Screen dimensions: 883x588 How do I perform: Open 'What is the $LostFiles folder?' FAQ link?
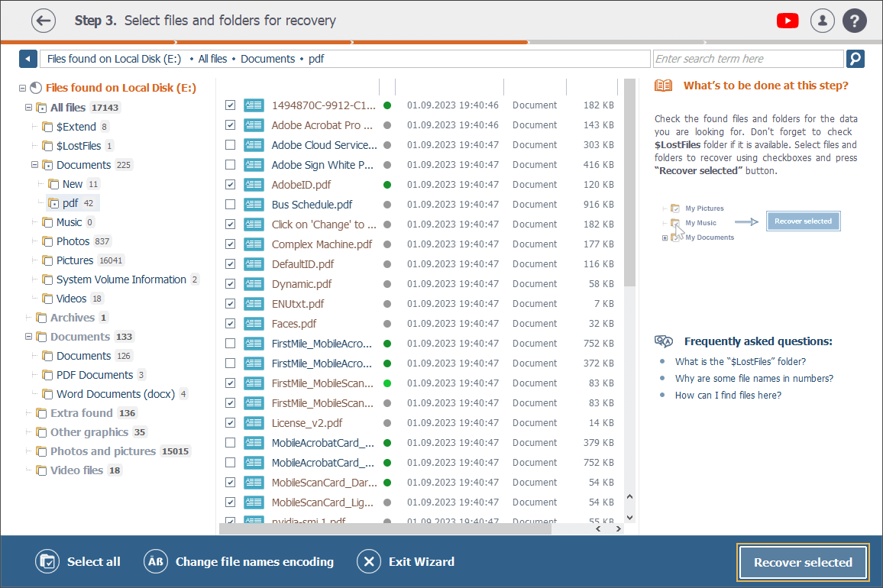(x=739, y=362)
